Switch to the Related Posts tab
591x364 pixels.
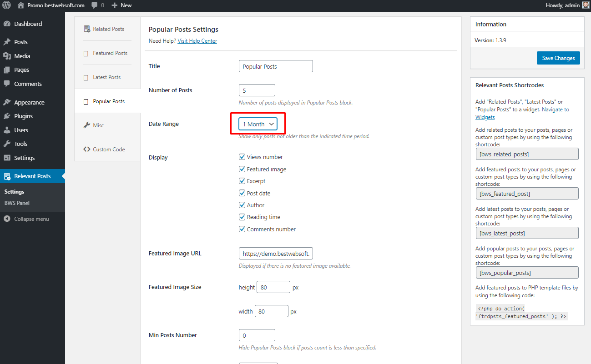[x=107, y=29]
